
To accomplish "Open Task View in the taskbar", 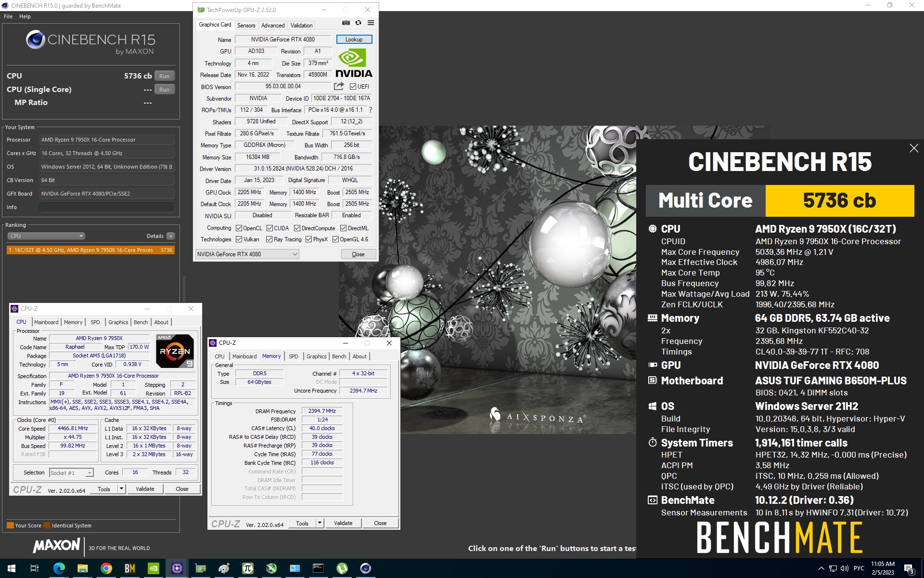I will [x=35, y=568].
